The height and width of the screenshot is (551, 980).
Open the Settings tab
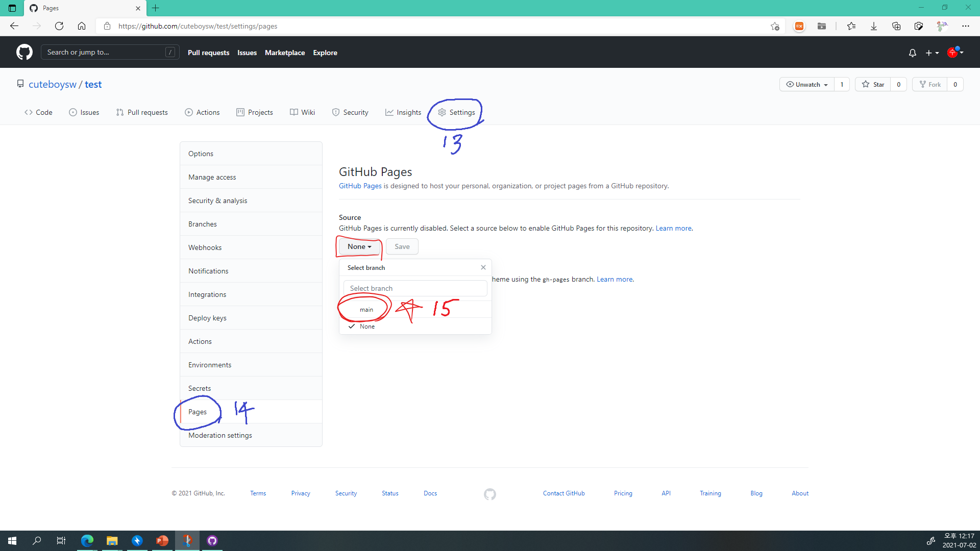pyautogui.click(x=456, y=112)
